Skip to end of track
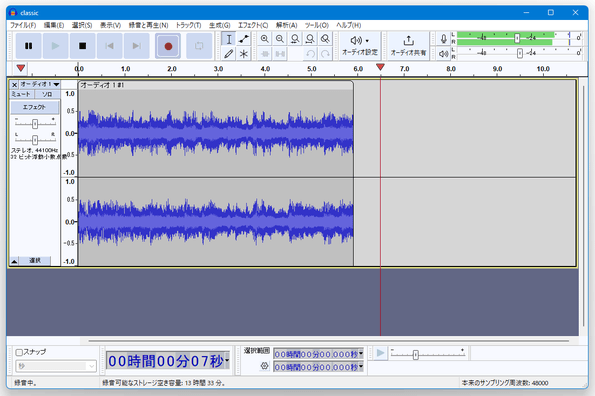 [x=137, y=46]
